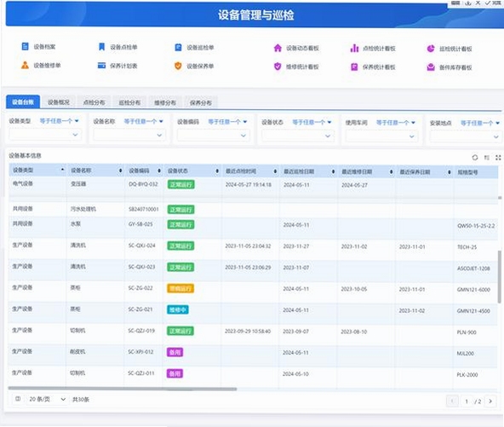Open the 备件库存看板 inbox icon
The width and height of the screenshot is (504, 427).
[x=431, y=67]
